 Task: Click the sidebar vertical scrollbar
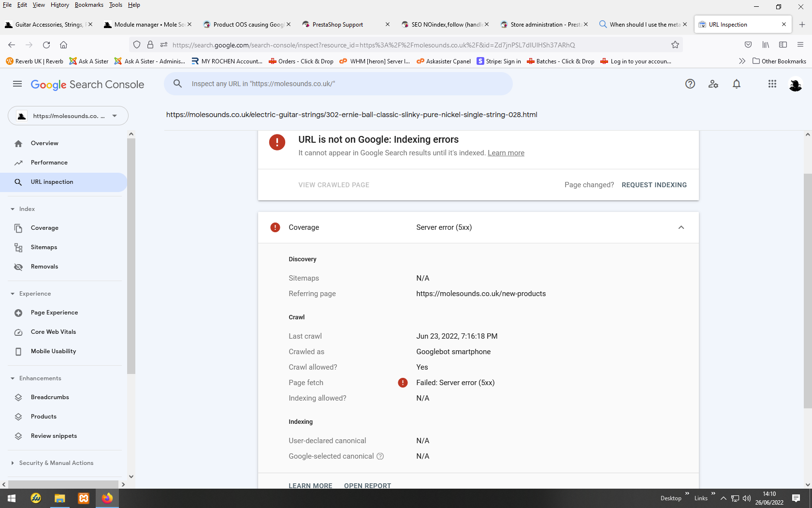click(131, 305)
